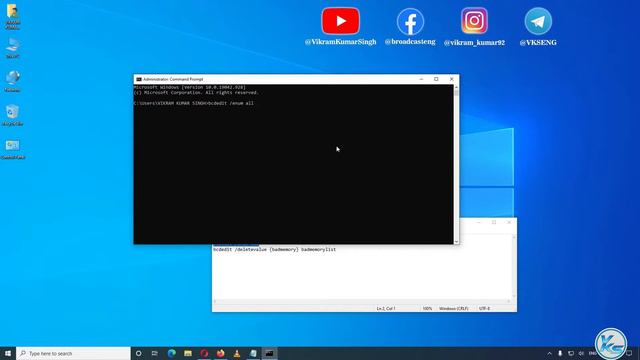Open VLC media player from the taskbar

click(237, 353)
